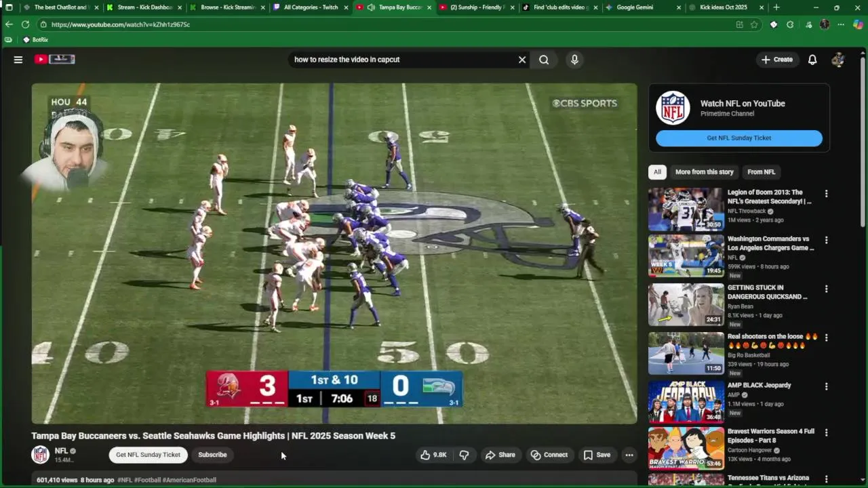Open browser profile avatar in toolbar
Viewport: 868px width, 488px height.
(825, 24)
